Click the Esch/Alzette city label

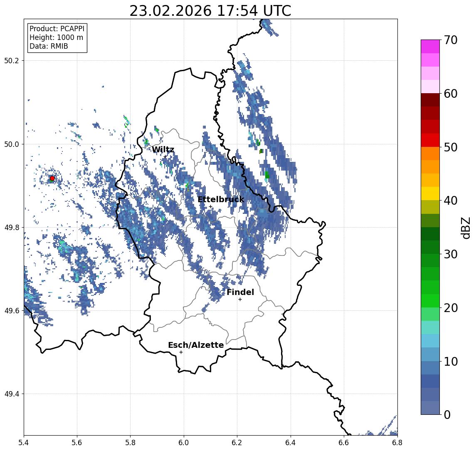[196, 345]
